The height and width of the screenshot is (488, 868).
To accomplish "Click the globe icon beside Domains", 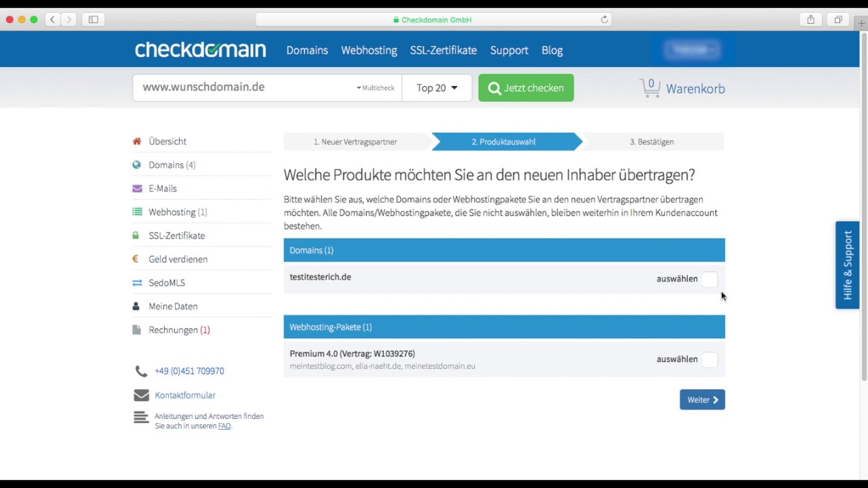I will click(137, 165).
